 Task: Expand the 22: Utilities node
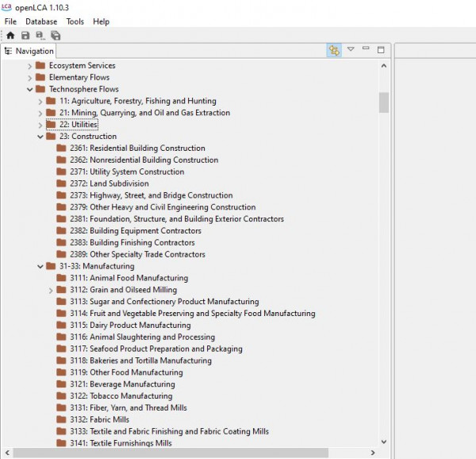40,125
